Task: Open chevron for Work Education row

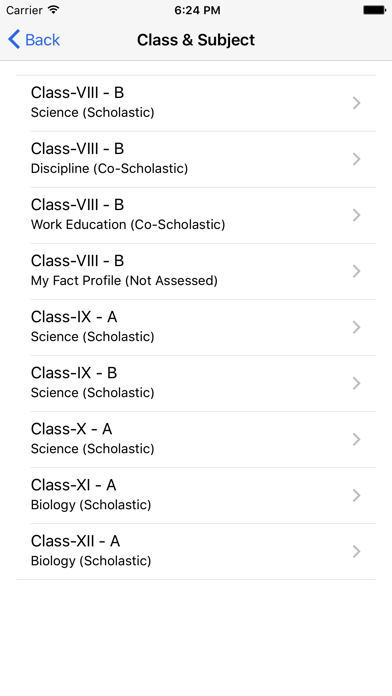Action: pos(356,215)
